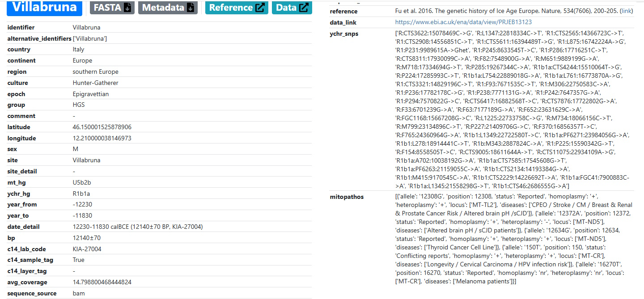Open the Reference publication button
644x299 pixels.
(x=236, y=8)
